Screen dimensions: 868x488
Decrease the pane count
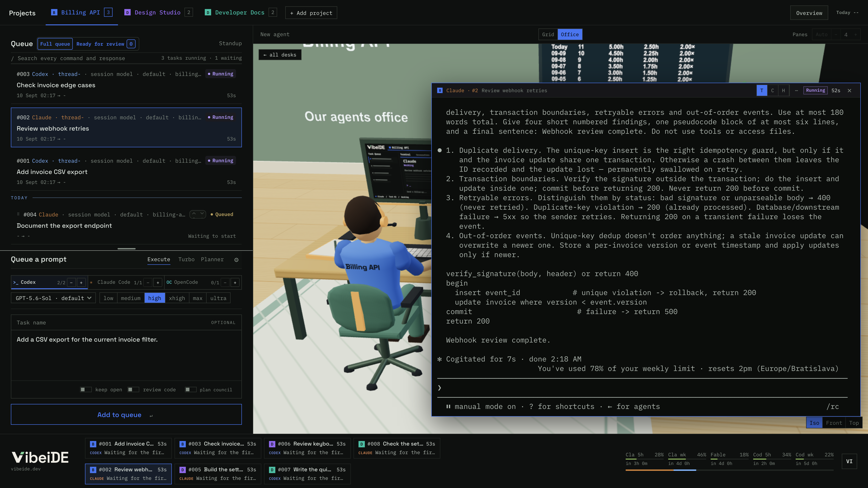point(836,34)
